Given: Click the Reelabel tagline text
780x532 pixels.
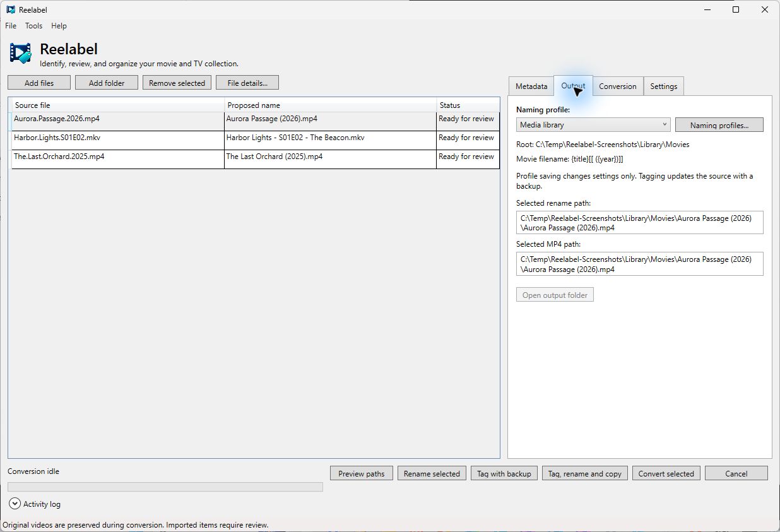Looking at the screenshot, I should point(139,64).
